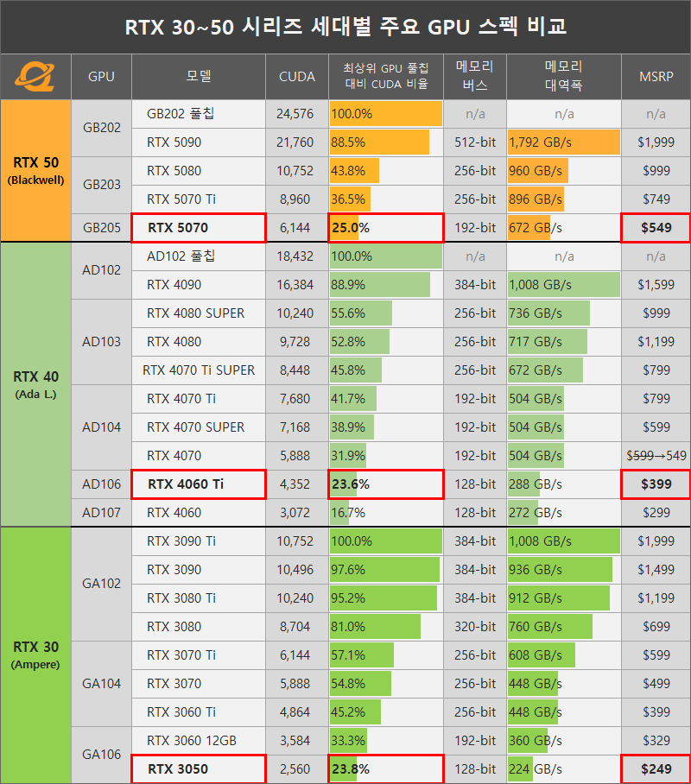Select the MSRP column header

[x=656, y=77]
